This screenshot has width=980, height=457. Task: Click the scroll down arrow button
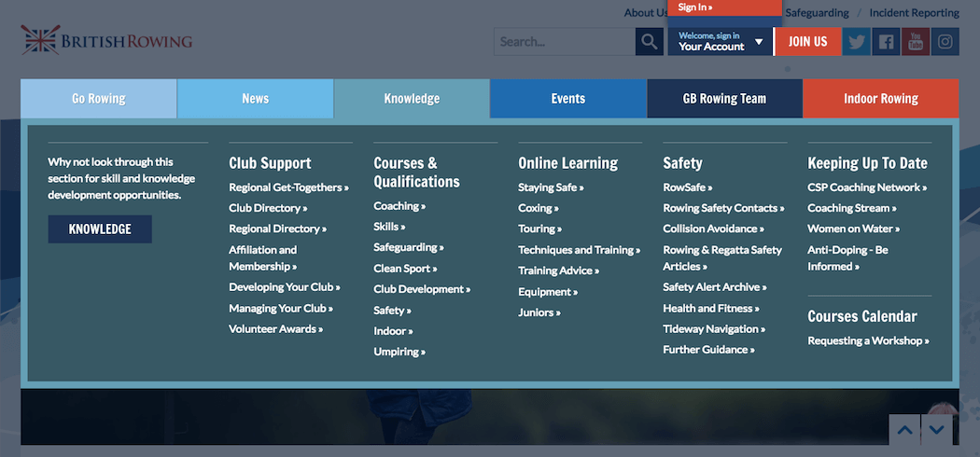tap(936, 430)
